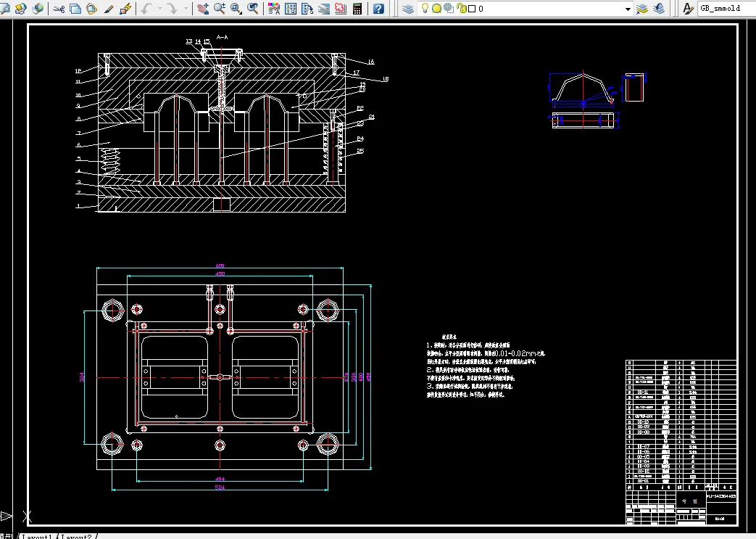The width and height of the screenshot is (756, 539).
Task: Expand the layer list dropdown
Action: pos(628,9)
